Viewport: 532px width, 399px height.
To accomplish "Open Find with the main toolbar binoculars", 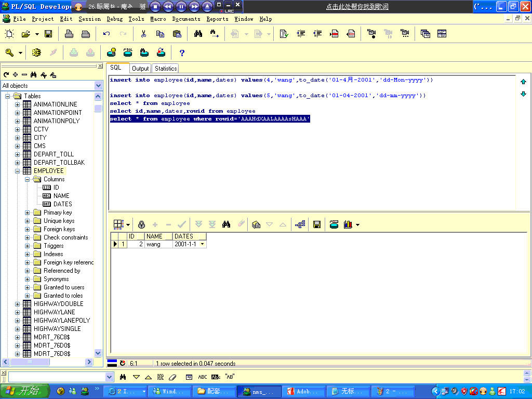I will (x=198, y=34).
